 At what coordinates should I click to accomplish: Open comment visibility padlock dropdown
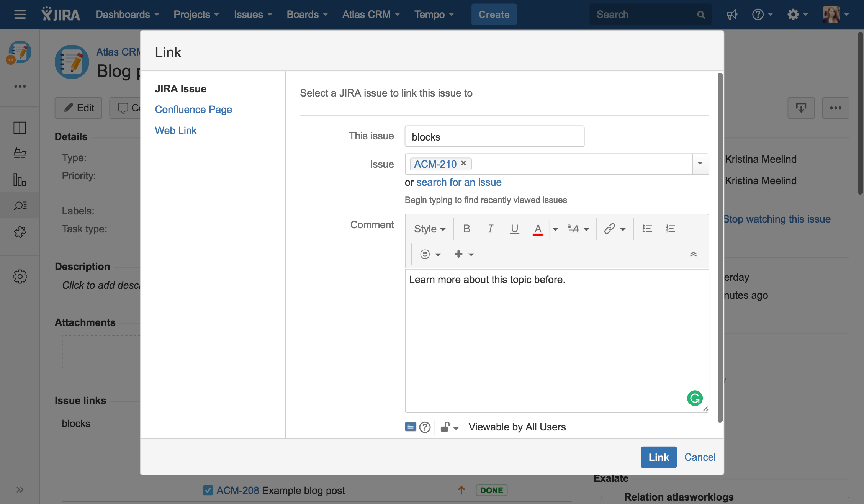pos(449,427)
